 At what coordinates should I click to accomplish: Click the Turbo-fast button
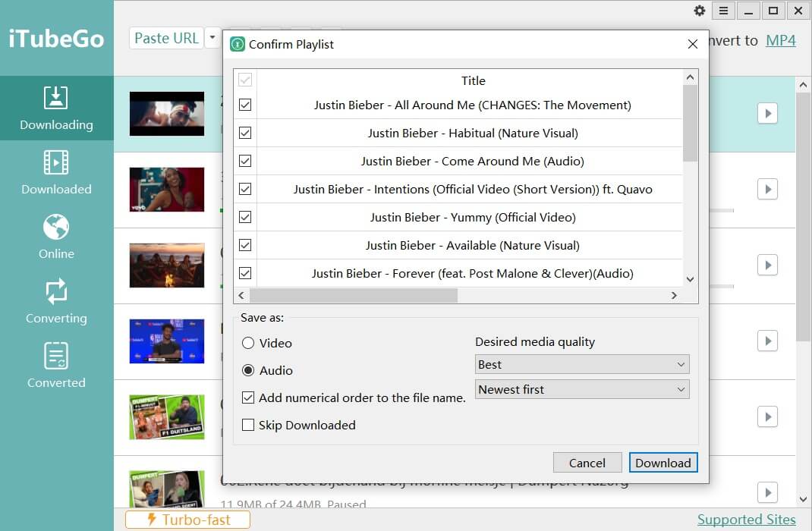[x=187, y=520]
